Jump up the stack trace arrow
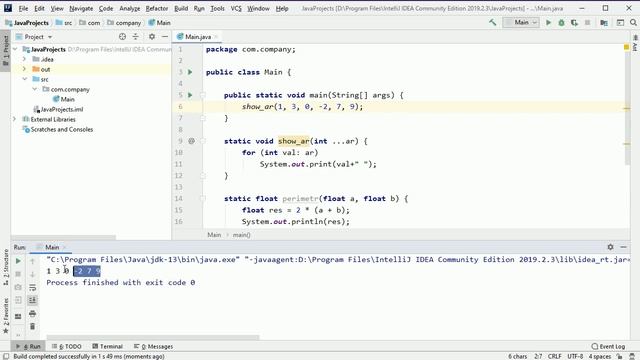The height and width of the screenshot is (360, 640). [33, 261]
